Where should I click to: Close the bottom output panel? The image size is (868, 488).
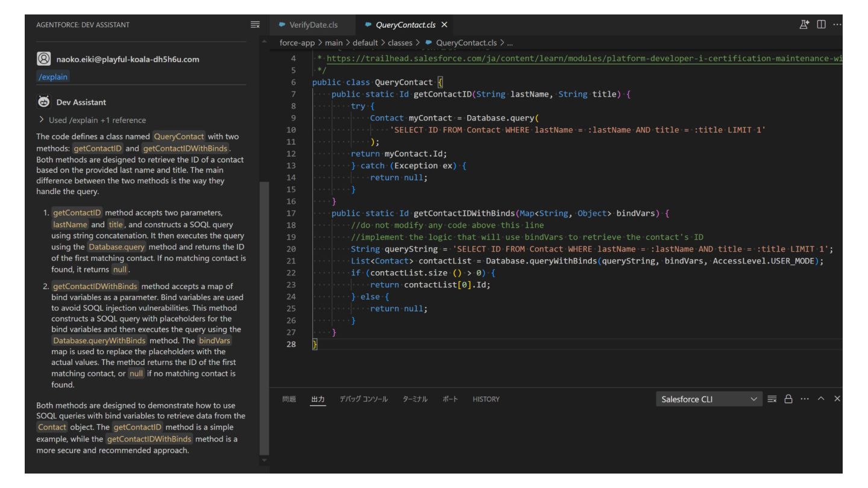837,399
